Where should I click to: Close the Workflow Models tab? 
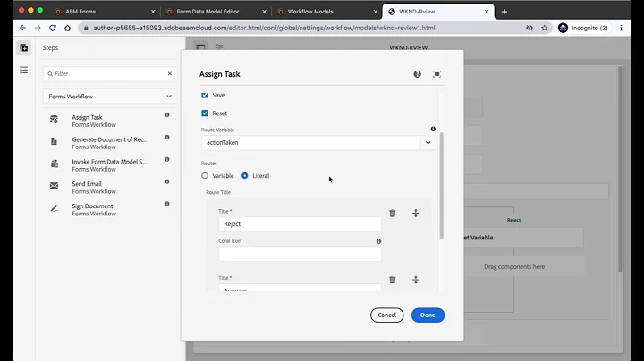point(375,12)
